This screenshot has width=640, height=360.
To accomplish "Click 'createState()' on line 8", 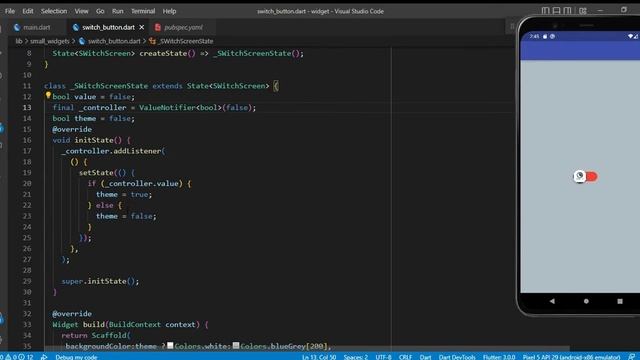I will [x=167, y=53].
